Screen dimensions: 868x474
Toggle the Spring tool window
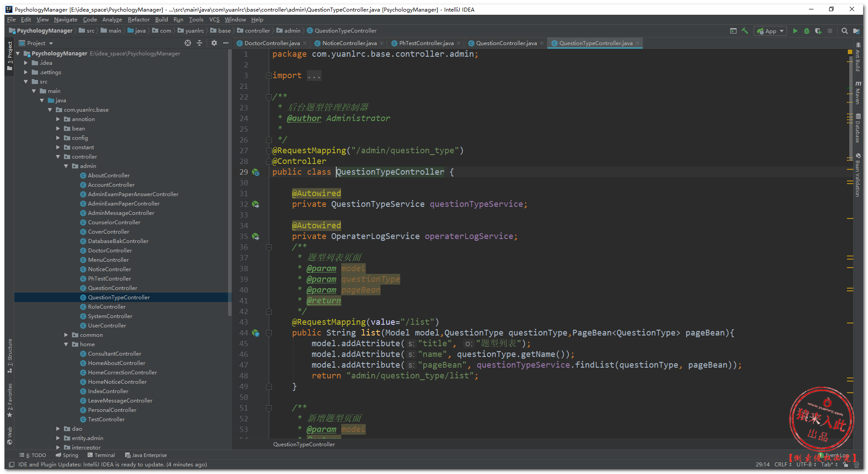[x=67, y=455]
